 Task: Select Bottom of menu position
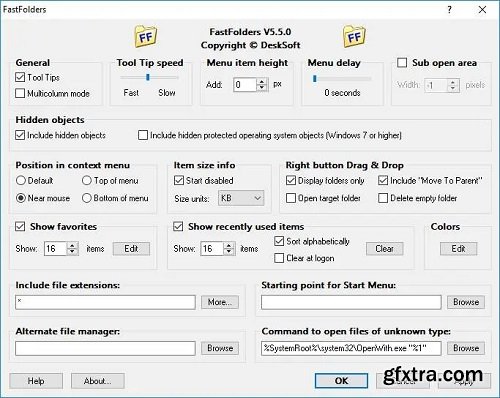point(87,198)
